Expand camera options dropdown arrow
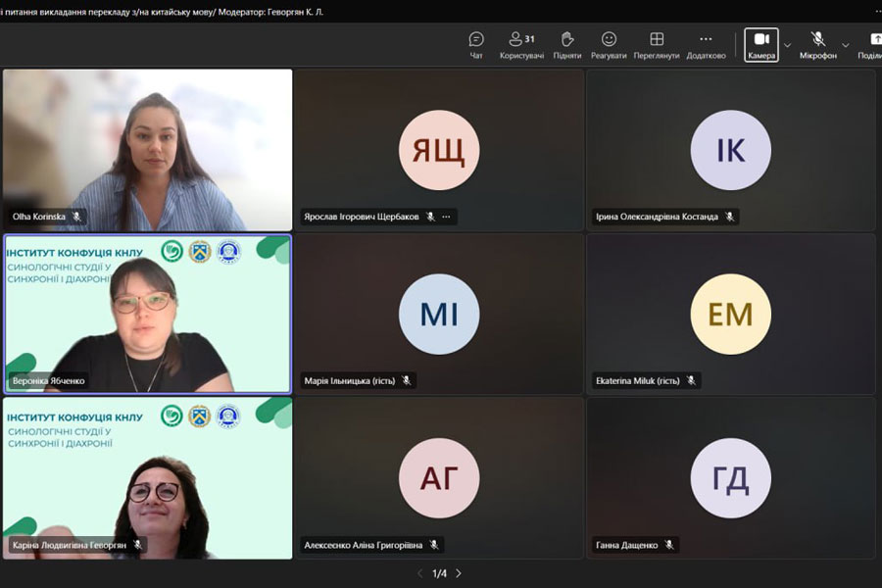882x588 pixels. [x=787, y=45]
